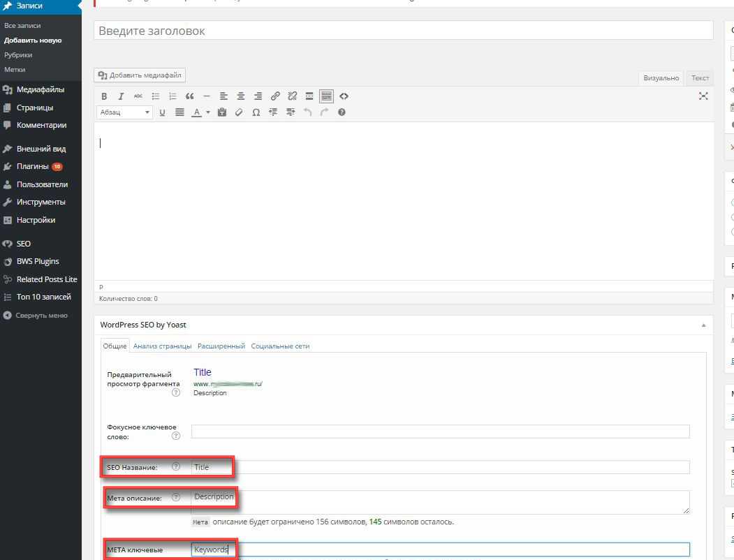This screenshot has width=734, height=560.
Task: Collapse the WordPress SEO by Yoast panel
Action: point(703,325)
